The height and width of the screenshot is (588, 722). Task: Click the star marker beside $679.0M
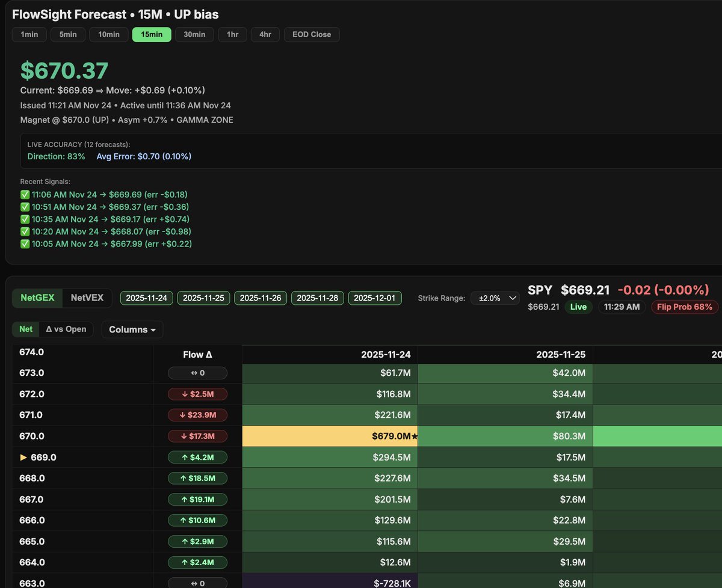[x=415, y=436]
